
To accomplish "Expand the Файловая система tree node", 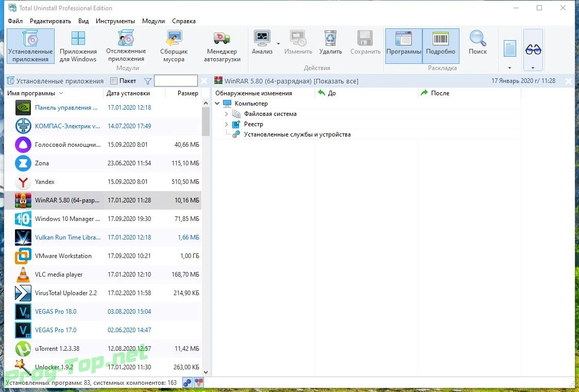I will (226, 114).
